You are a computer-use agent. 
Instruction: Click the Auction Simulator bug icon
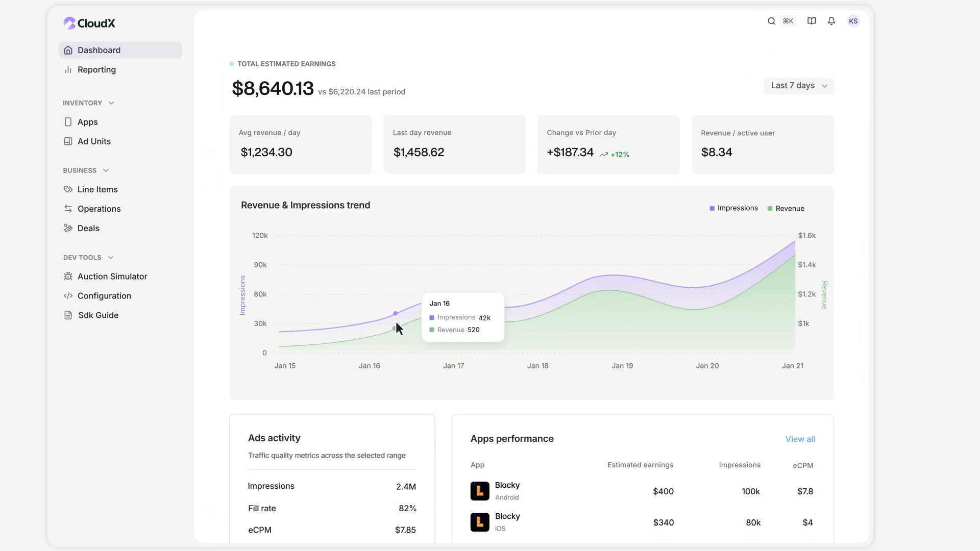click(x=68, y=277)
